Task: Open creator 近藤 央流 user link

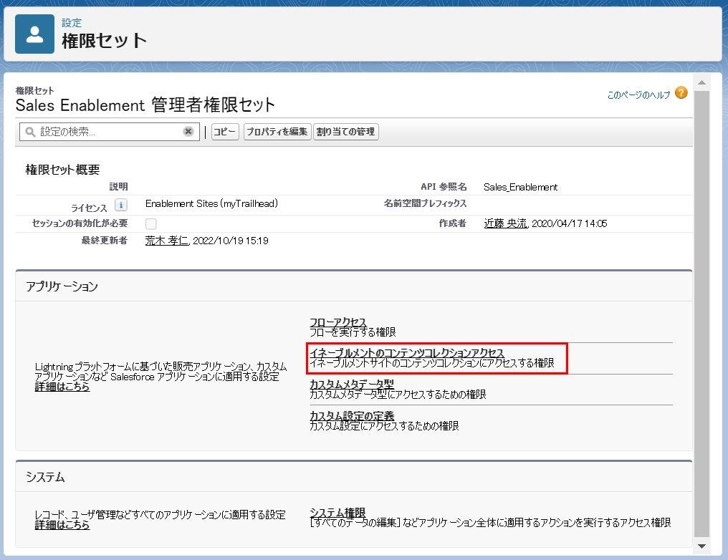Action: pos(506,223)
